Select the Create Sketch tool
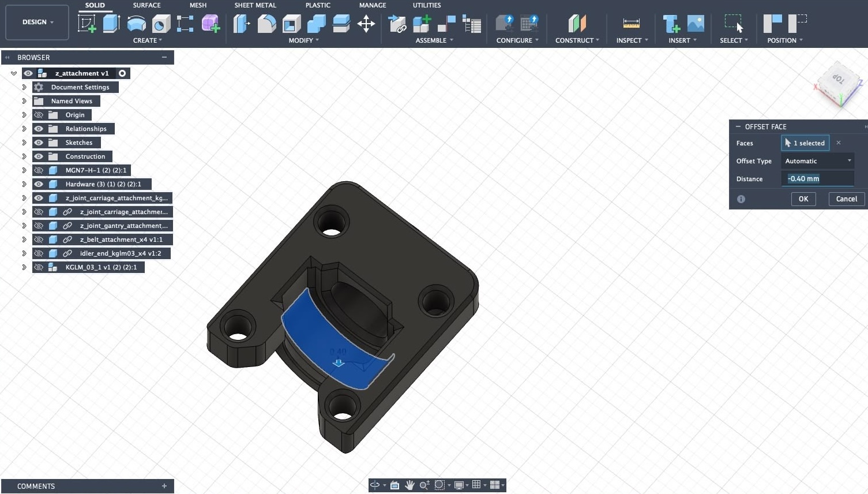 (87, 24)
